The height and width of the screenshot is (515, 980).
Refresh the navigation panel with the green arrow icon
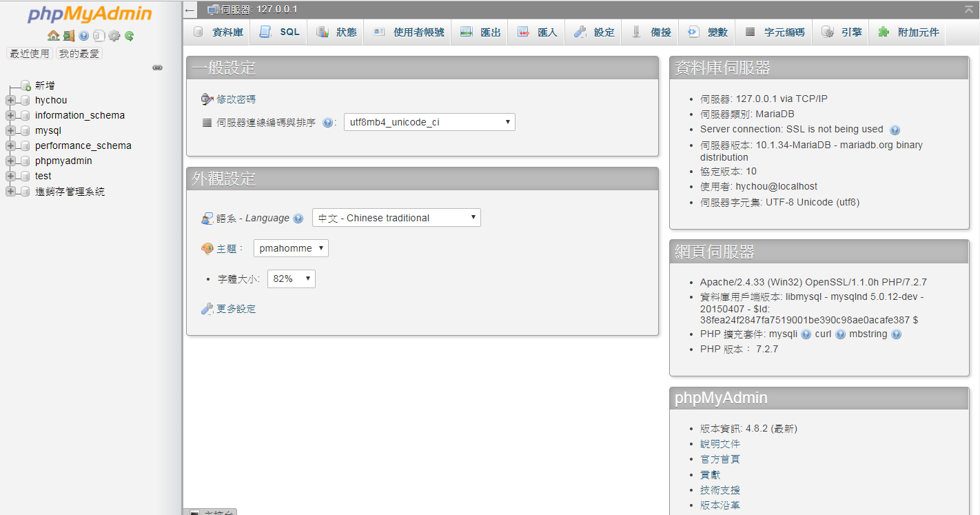(x=129, y=36)
